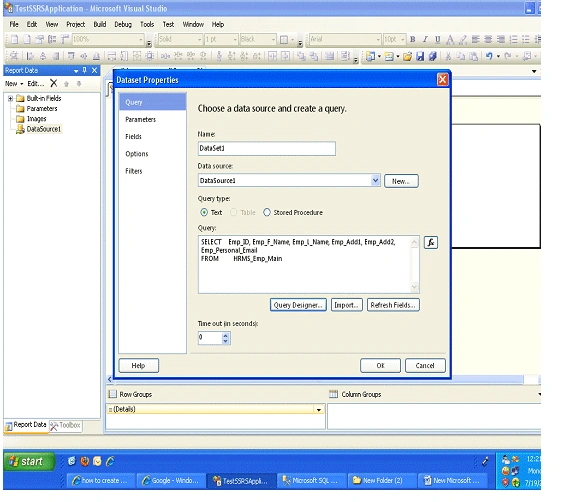This screenshot has width=561, height=502.
Task: Click the bulleted list toolbar icon
Action: pos(526,39)
